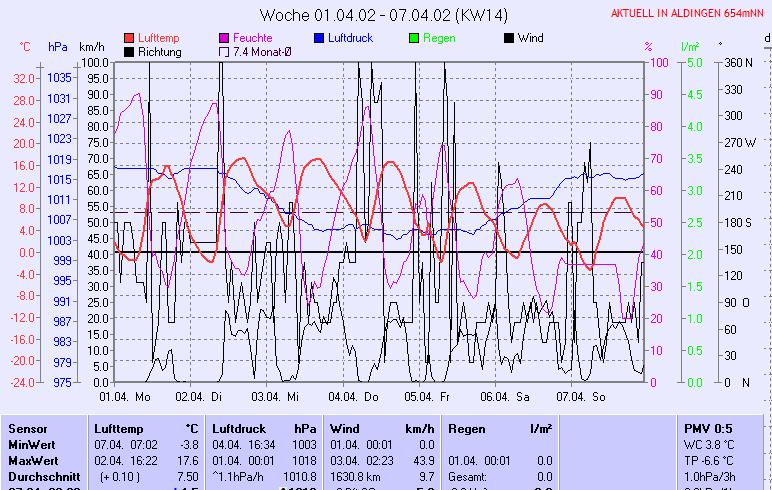Click the red Lufttemp legend swatch
The width and height of the screenshot is (772, 490).
pos(130,38)
